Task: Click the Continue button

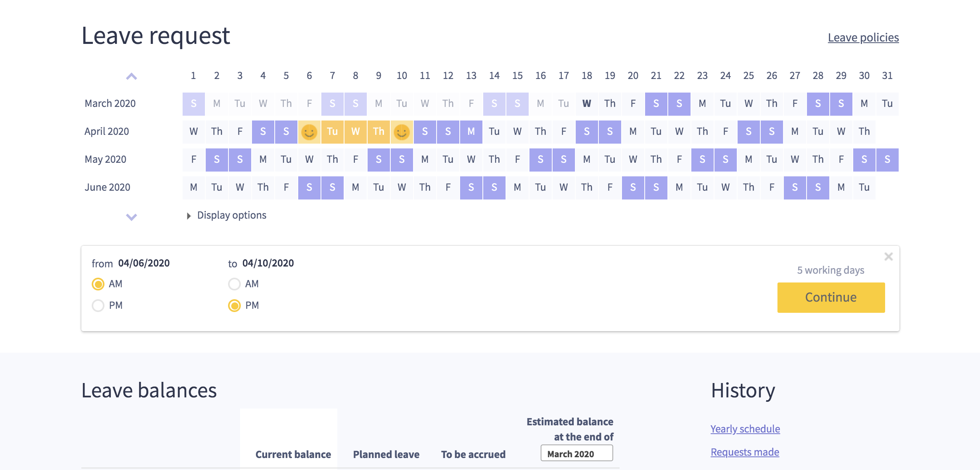Action: coord(831,298)
